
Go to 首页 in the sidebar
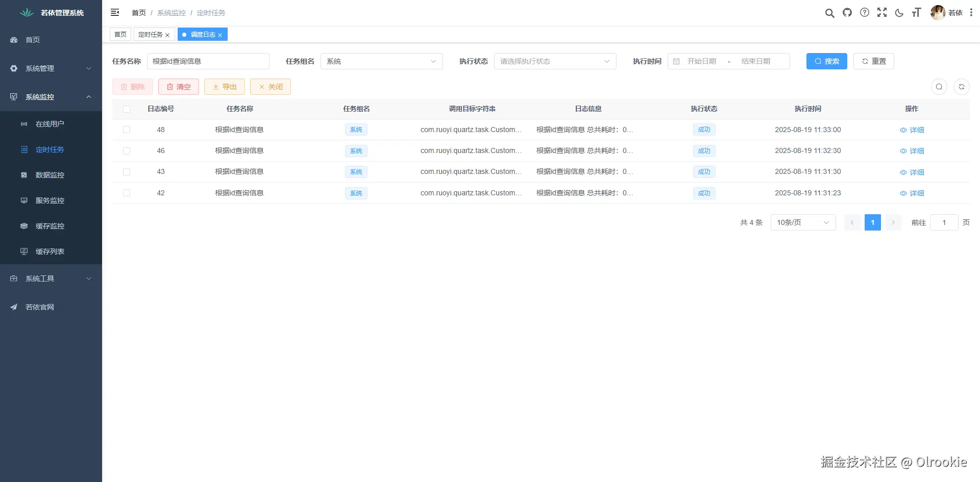pos(51,40)
